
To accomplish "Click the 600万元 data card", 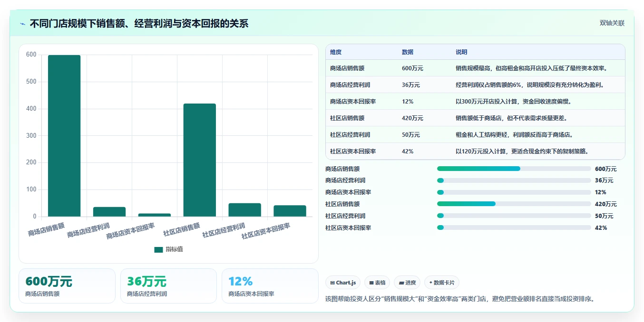I will (67, 286).
